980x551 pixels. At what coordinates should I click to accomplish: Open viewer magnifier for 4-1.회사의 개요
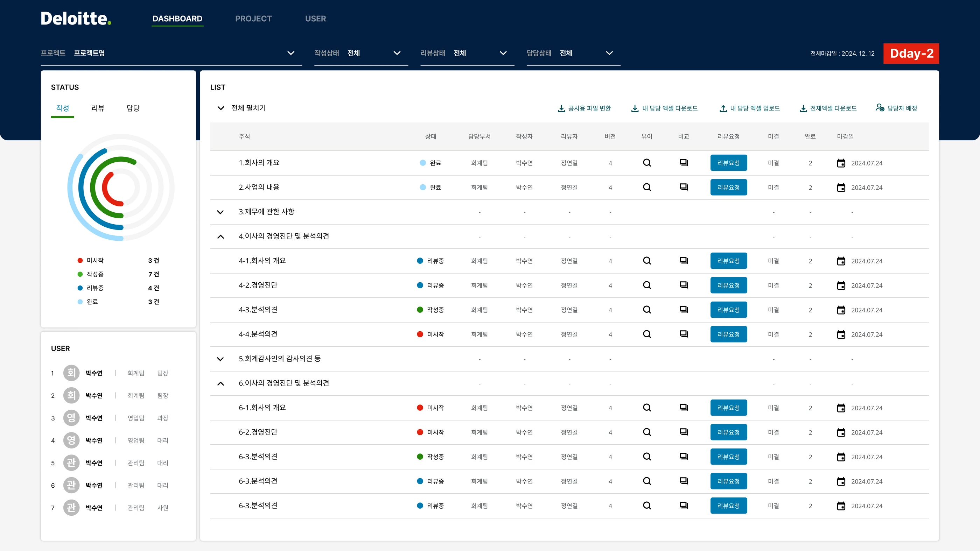(647, 261)
